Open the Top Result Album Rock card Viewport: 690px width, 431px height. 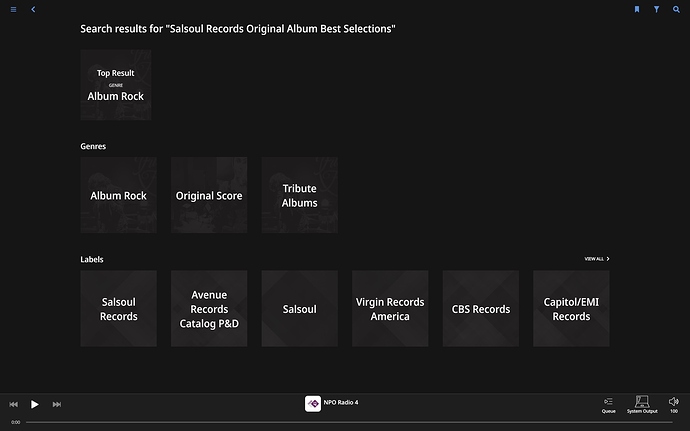tap(116, 85)
